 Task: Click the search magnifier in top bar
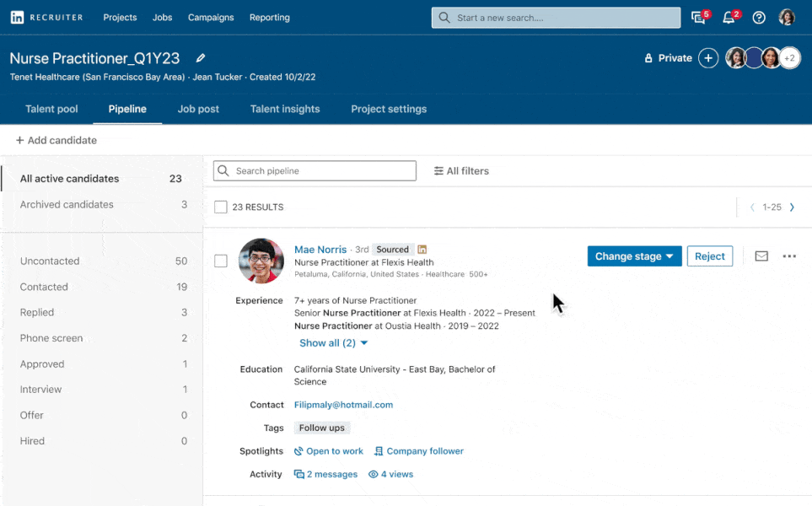point(444,18)
